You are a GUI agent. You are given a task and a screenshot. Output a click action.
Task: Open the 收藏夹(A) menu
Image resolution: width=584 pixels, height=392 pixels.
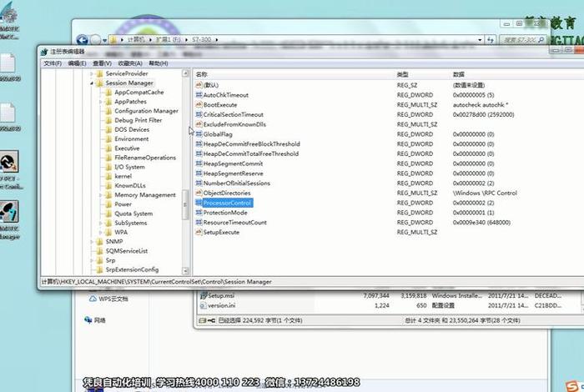click(130, 63)
